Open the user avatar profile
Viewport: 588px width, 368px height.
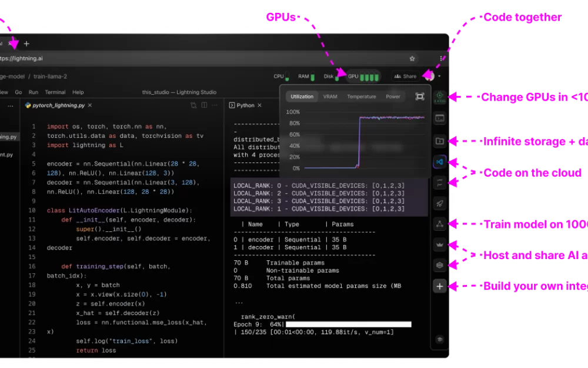pos(429,76)
